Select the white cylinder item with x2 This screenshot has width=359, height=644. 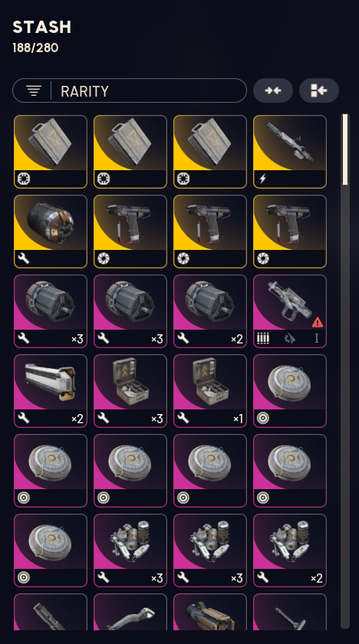tap(51, 390)
